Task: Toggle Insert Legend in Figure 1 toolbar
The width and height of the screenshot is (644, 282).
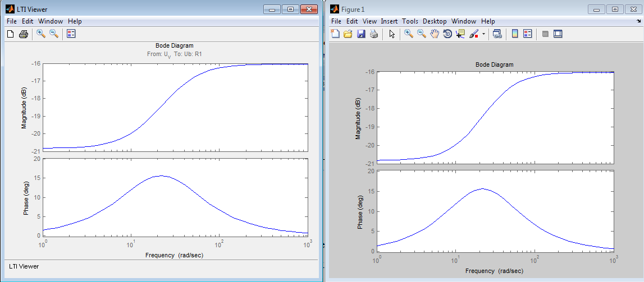Action: pyautogui.click(x=528, y=34)
